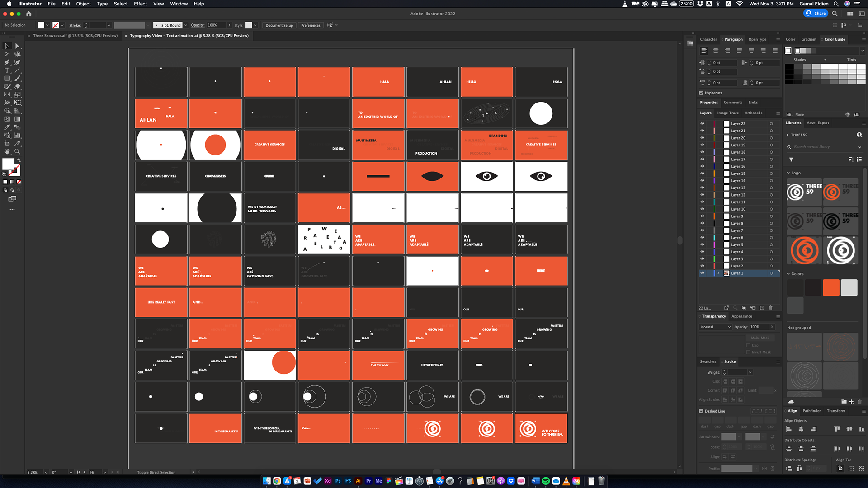Pick the Zoom tool in toolbar

(17, 152)
